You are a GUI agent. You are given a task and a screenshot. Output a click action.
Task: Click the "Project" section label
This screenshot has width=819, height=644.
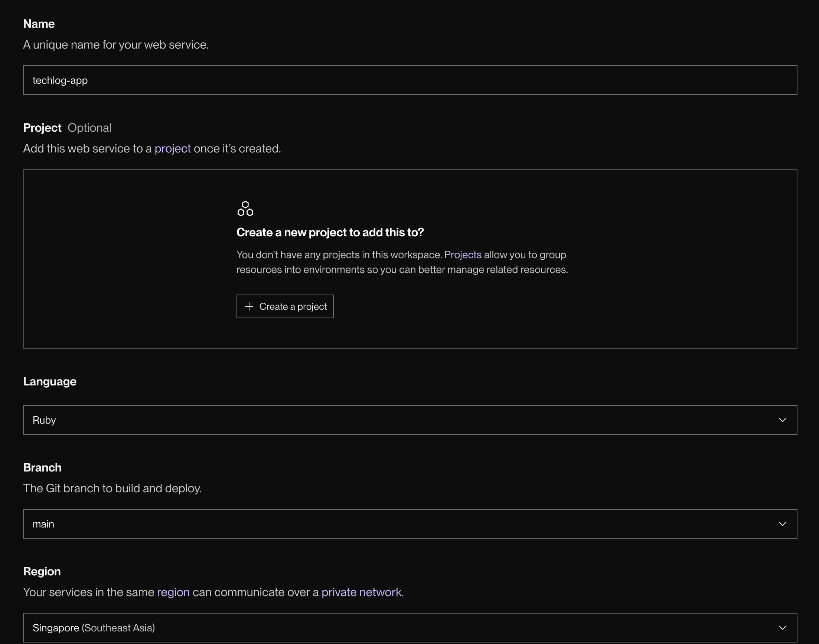(42, 128)
